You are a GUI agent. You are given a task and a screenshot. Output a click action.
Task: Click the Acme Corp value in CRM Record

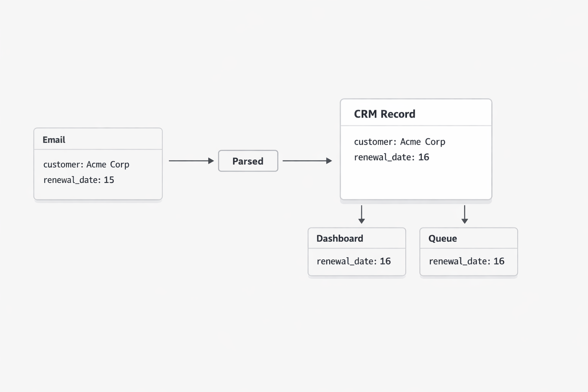[423, 142]
